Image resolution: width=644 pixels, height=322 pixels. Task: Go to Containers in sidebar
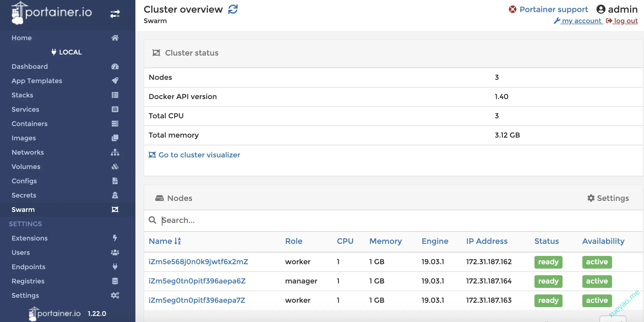[29, 124]
